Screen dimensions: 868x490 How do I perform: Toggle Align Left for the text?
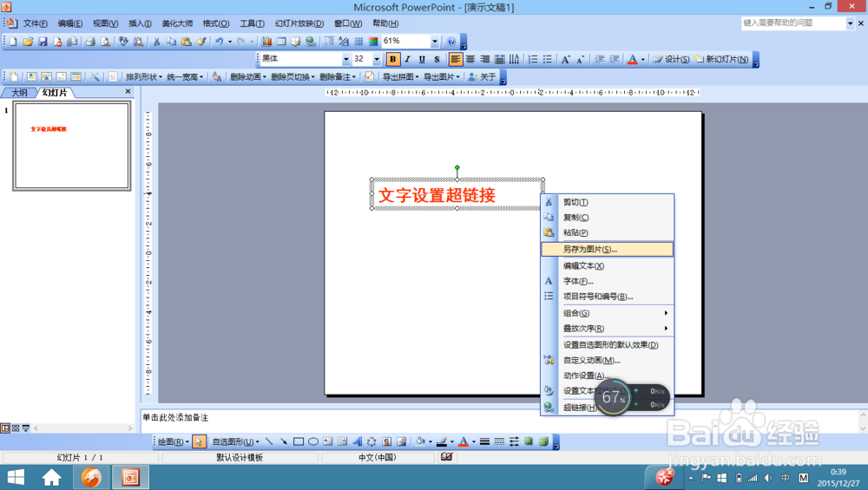pyautogui.click(x=455, y=59)
